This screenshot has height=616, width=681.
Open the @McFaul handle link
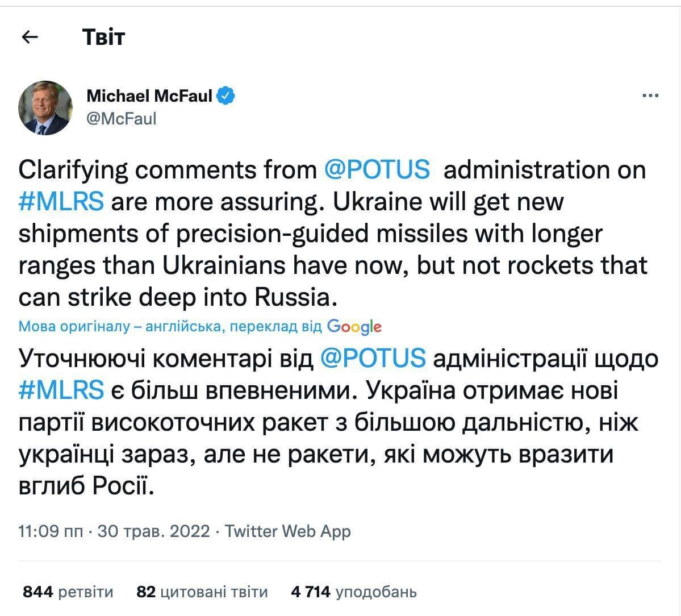pos(121,118)
